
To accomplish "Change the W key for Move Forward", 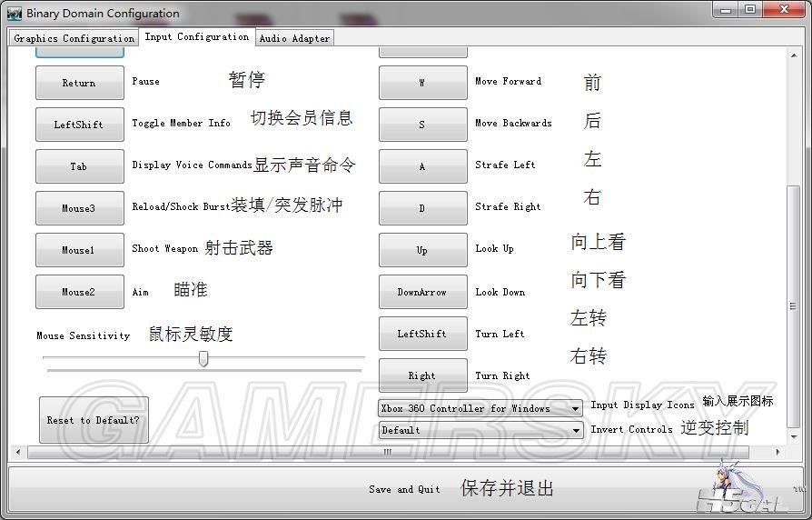I will pos(422,83).
